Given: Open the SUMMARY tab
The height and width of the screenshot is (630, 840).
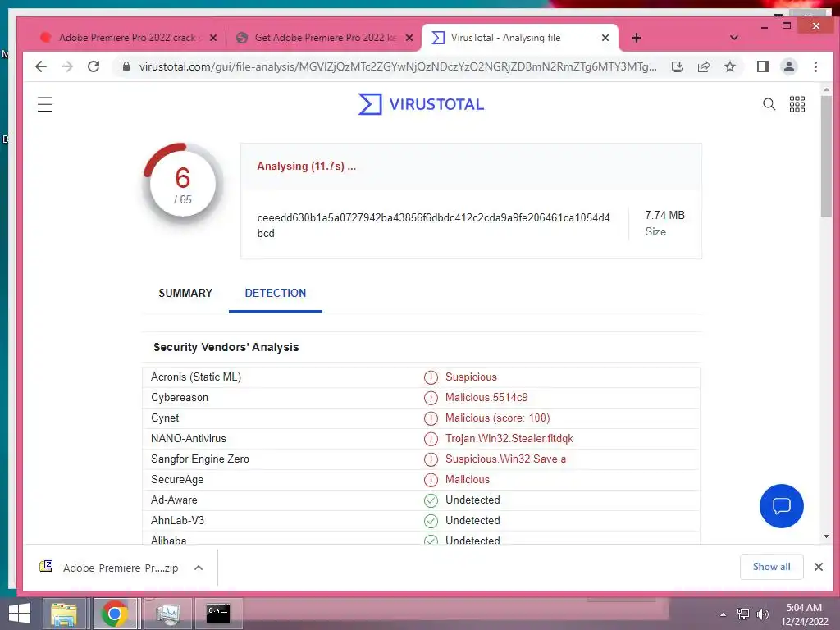Looking at the screenshot, I should [x=185, y=293].
